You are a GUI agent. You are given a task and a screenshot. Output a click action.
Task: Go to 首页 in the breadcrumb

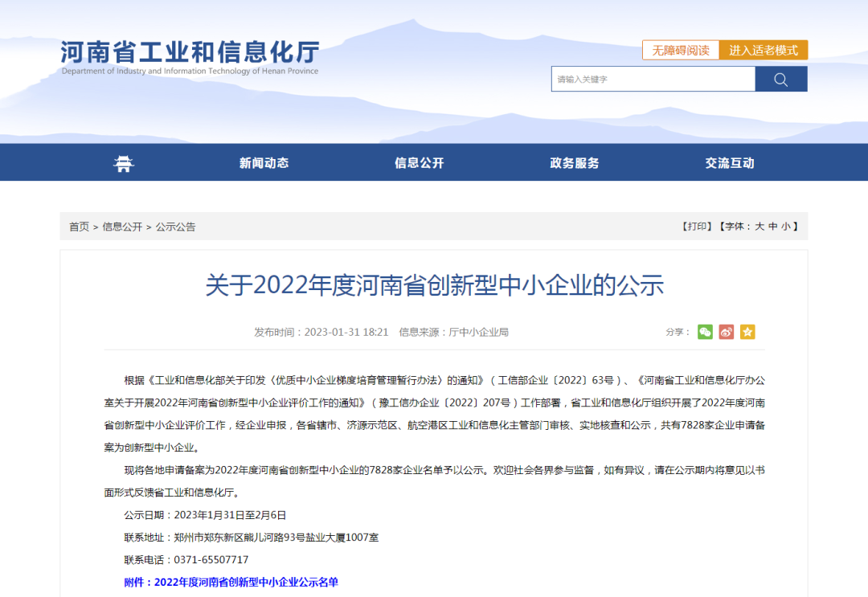click(x=79, y=227)
